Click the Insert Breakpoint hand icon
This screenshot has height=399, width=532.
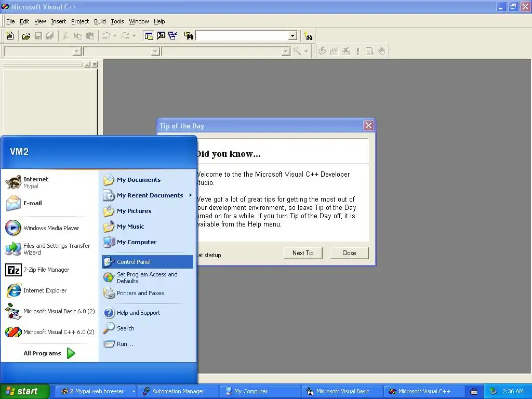pos(382,51)
